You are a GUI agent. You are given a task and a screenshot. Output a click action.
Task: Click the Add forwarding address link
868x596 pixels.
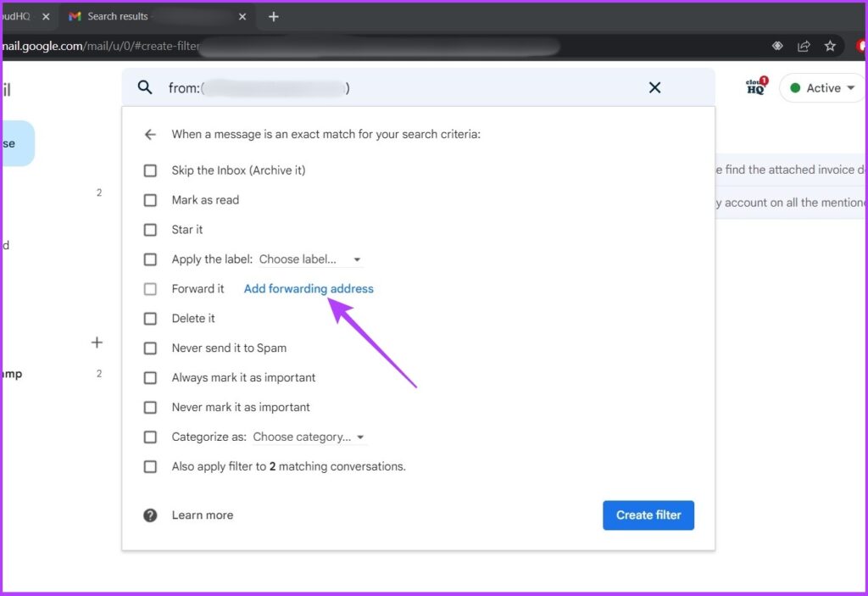click(308, 288)
